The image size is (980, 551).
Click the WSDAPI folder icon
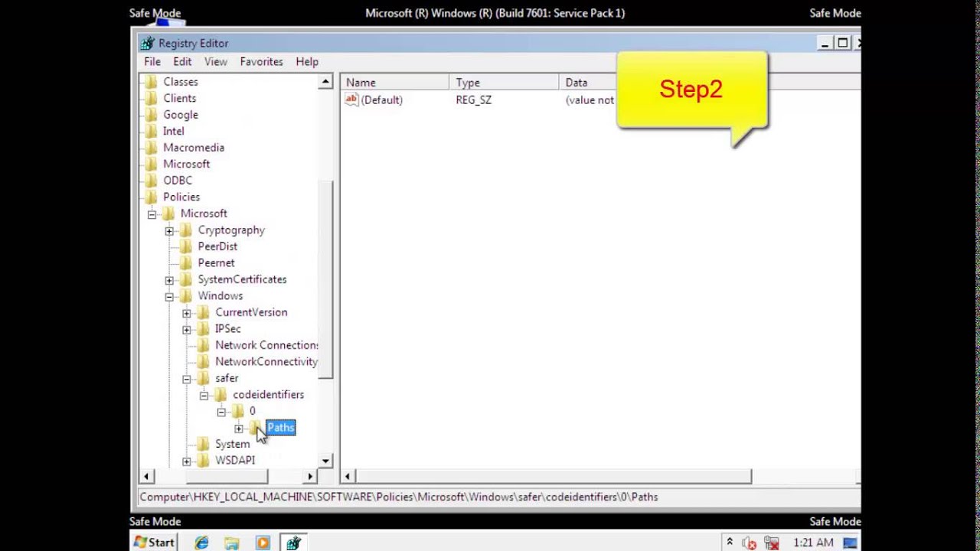point(203,460)
